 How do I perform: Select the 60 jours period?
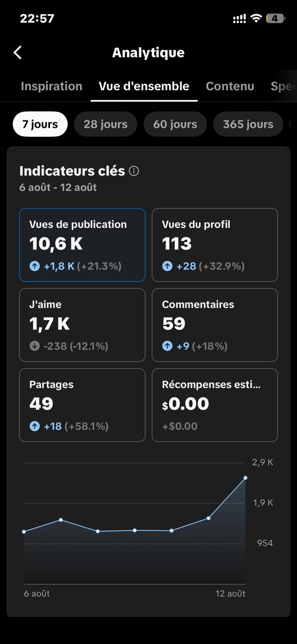175,124
